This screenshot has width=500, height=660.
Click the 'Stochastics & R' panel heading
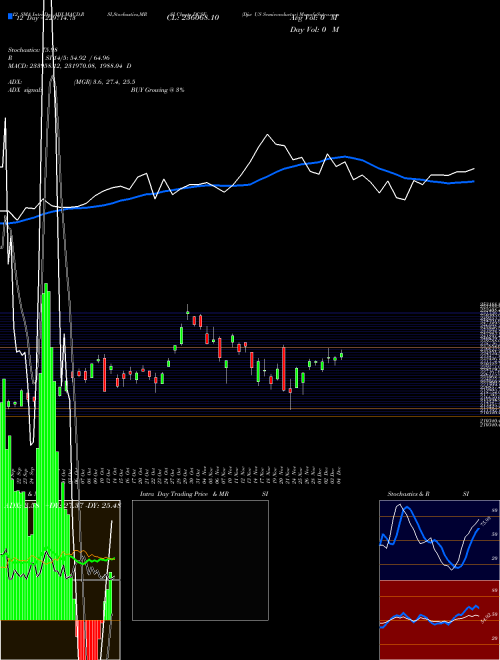coord(408,494)
